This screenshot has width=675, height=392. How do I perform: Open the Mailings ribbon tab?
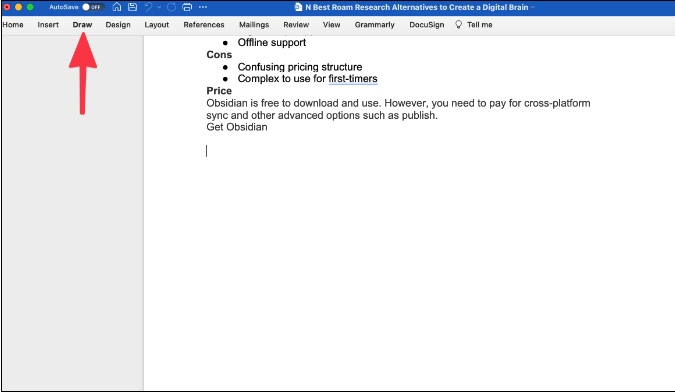(x=254, y=25)
